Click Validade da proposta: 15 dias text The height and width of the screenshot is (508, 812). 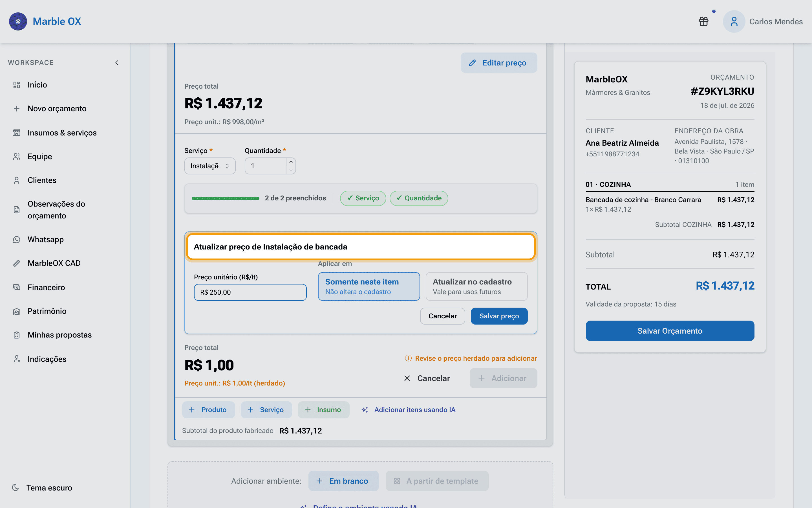(x=631, y=305)
